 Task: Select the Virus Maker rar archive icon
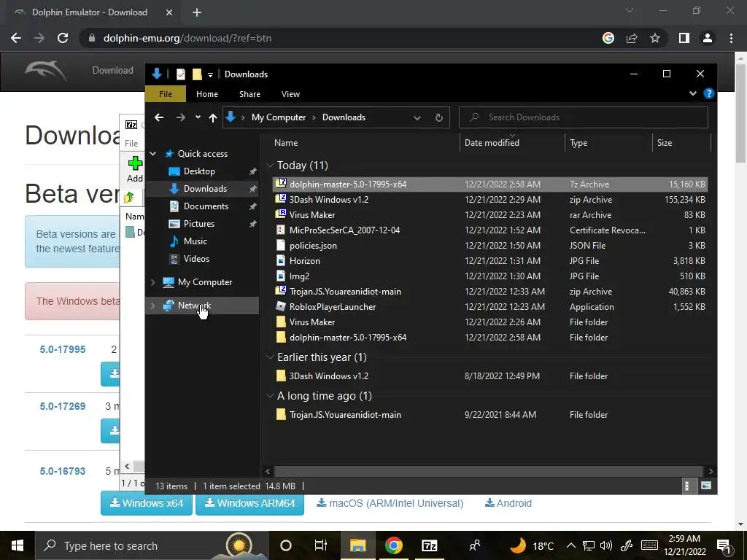tap(281, 214)
